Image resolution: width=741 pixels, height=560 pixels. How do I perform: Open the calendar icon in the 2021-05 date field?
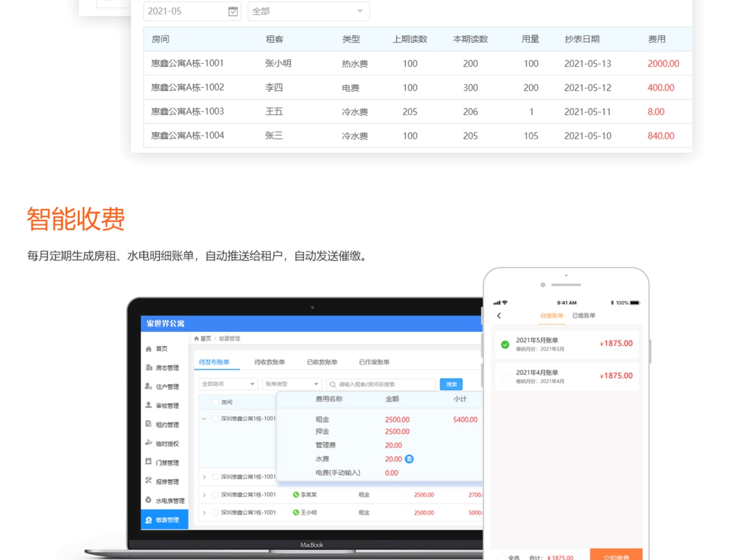[233, 11]
